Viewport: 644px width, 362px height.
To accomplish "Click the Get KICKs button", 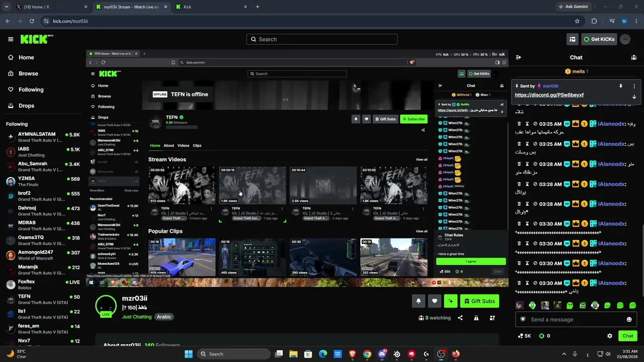I will (x=599, y=39).
